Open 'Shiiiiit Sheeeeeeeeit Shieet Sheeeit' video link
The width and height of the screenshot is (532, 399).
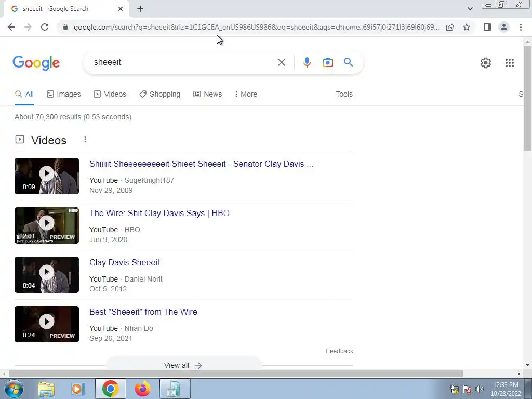click(201, 164)
